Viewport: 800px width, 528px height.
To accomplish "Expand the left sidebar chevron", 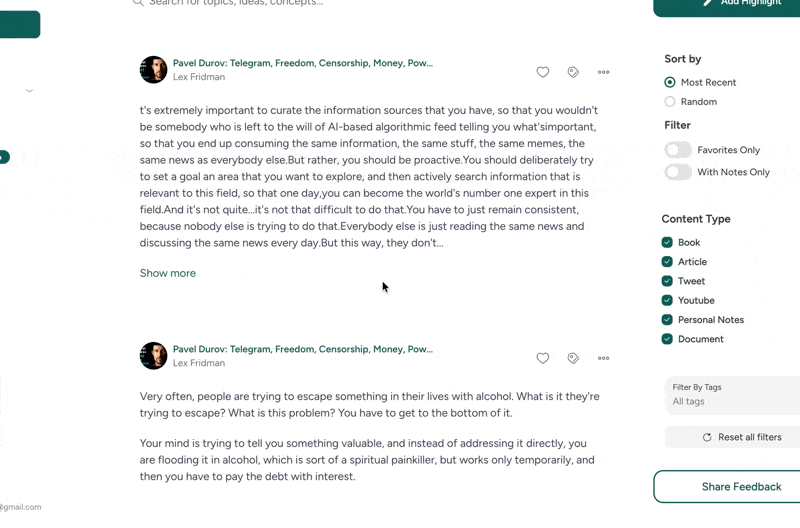I will [x=29, y=91].
